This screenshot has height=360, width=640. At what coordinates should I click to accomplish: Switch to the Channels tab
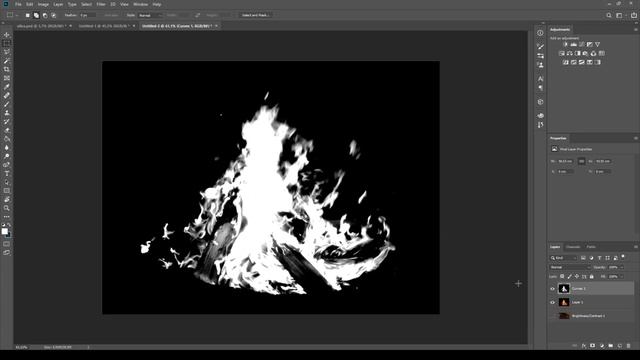pos(573,247)
